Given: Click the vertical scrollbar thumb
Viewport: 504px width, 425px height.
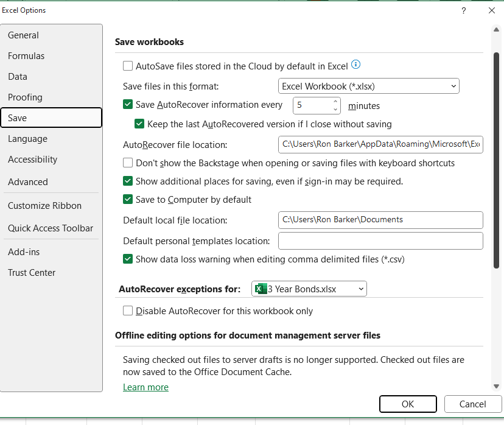Looking at the screenshot, I should (x=496, y=160).
